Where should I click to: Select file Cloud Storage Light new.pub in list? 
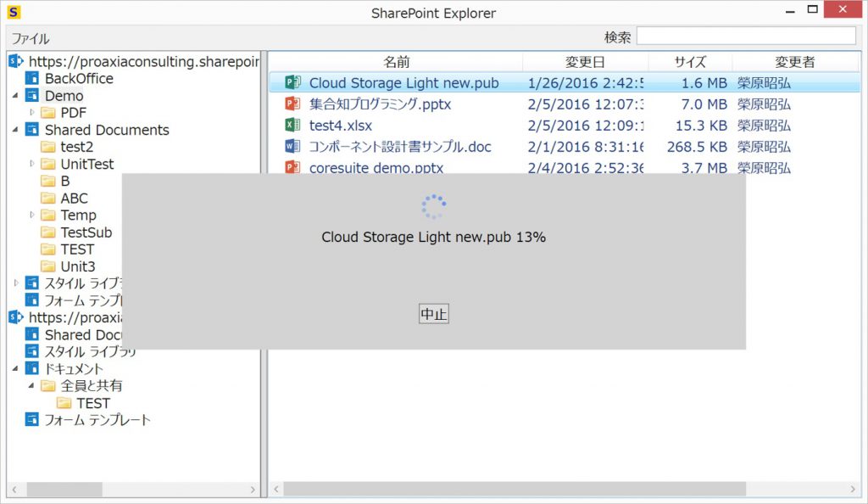[403, 83]
